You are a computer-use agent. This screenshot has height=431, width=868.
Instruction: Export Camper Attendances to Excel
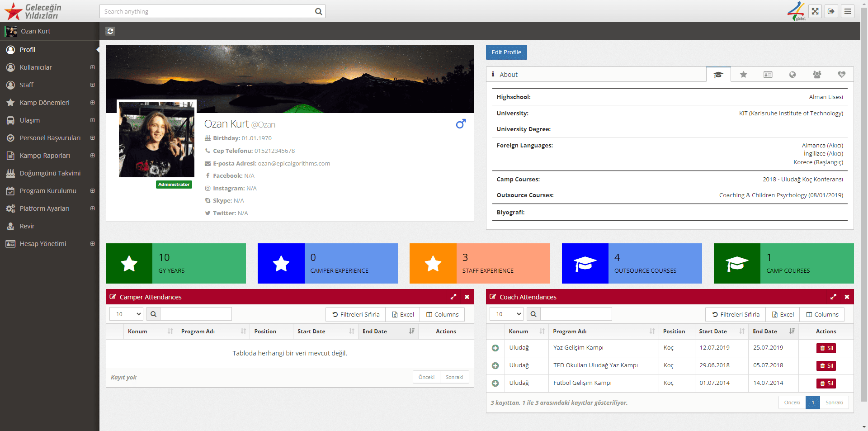coord(403,314)
